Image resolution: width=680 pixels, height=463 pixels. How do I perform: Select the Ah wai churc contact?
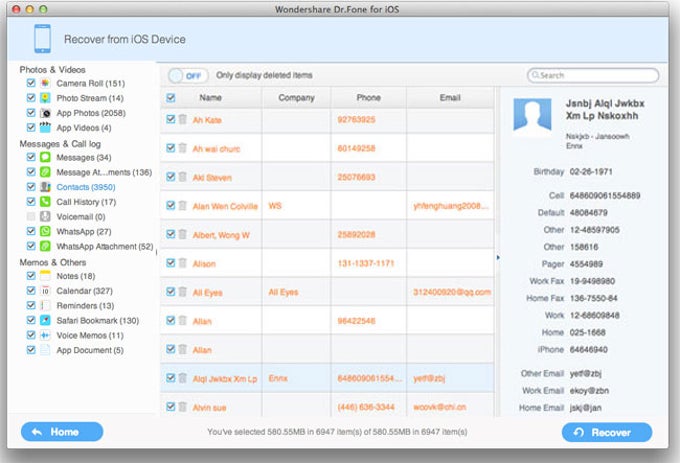[x=216, y=149]
